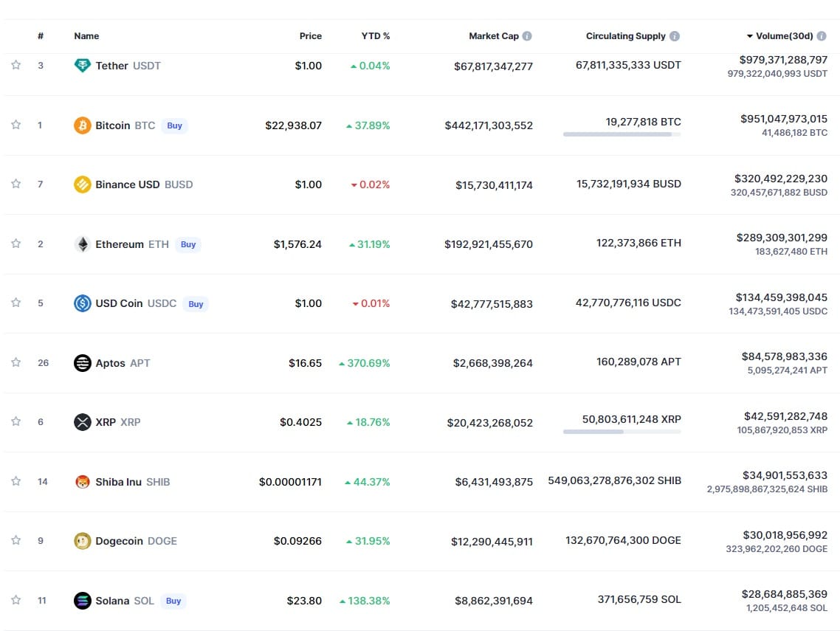
Task: Click the Solana coin logo icon
Action: pos(82,601)
